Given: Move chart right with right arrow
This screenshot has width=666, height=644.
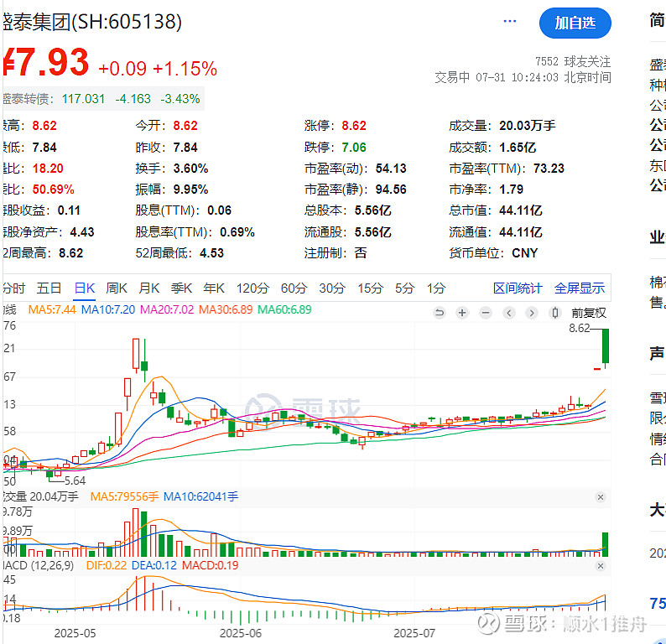Looking at the screenshot, I should [531, 314].
